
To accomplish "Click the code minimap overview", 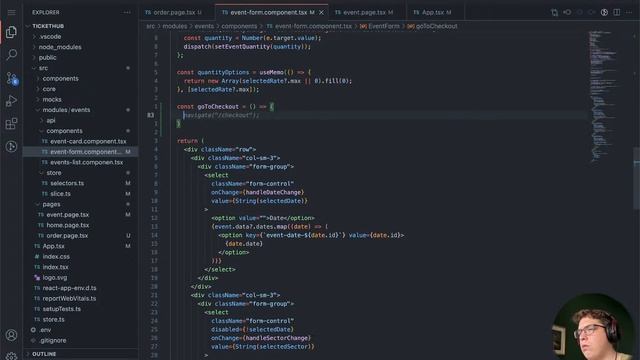I will tap(603, 96).
